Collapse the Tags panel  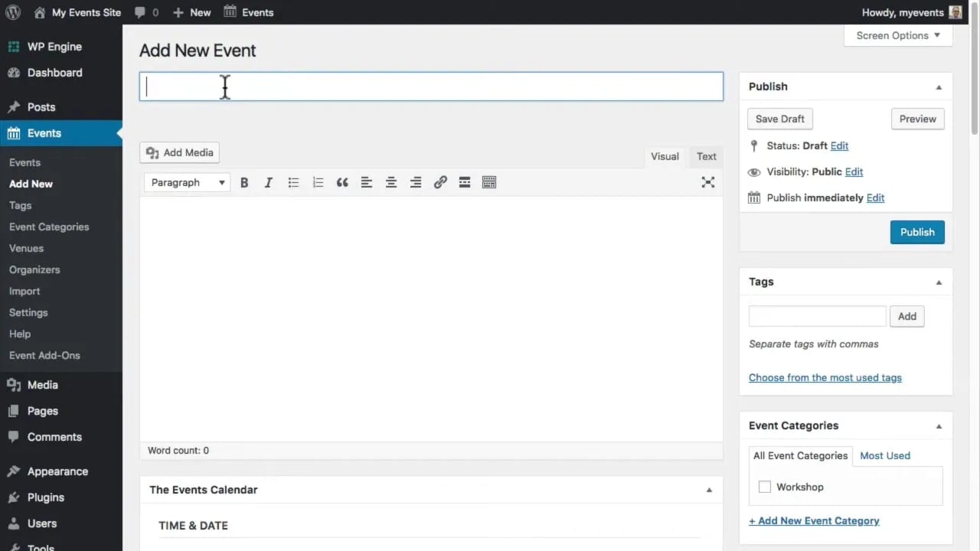click(939, 282)
